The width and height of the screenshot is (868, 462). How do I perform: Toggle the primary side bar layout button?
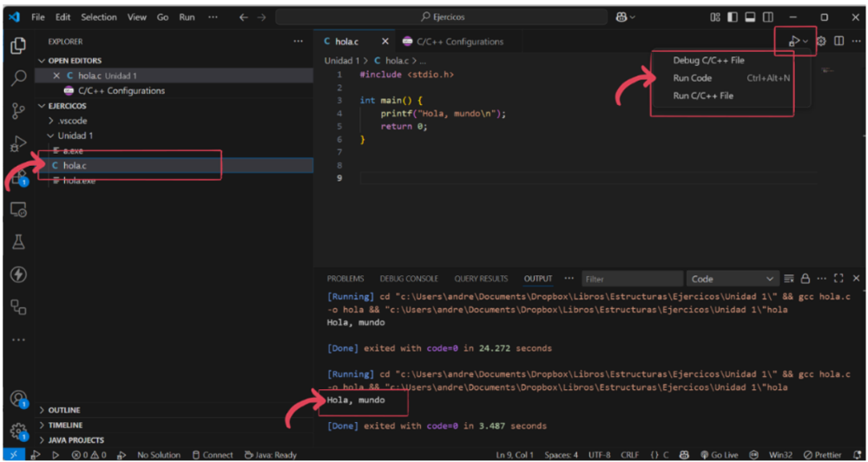pos(733,17)
